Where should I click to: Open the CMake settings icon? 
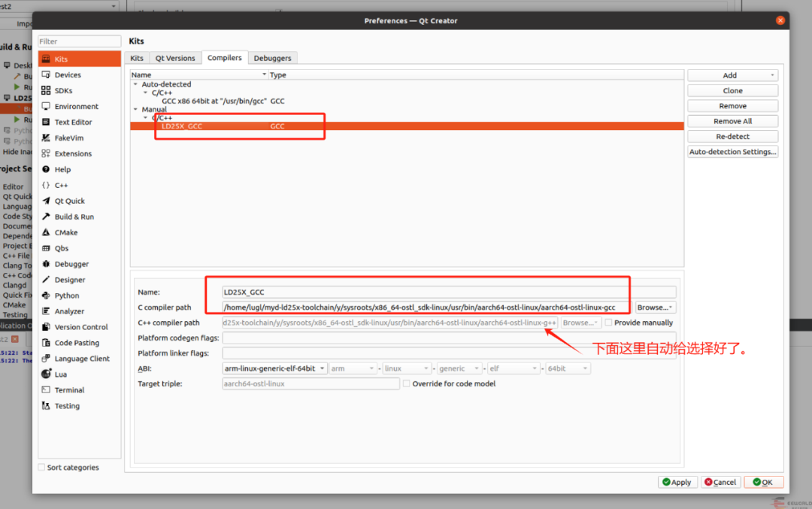click(46, 232)
